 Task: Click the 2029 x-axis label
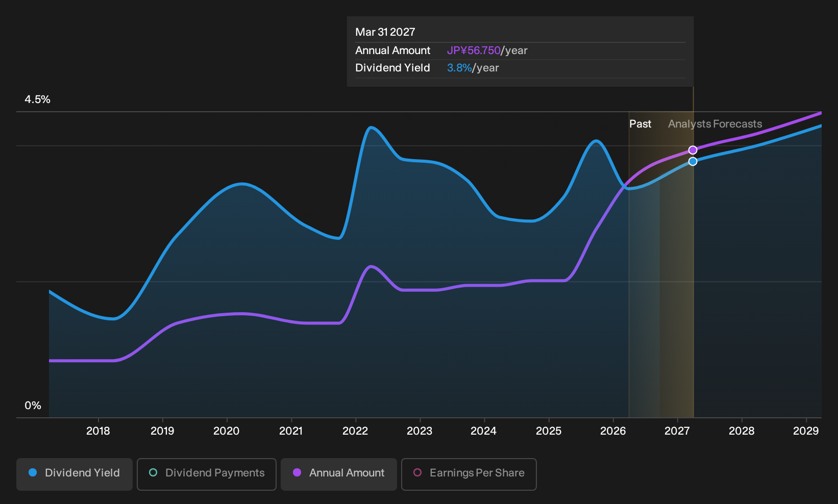point(806,431)
